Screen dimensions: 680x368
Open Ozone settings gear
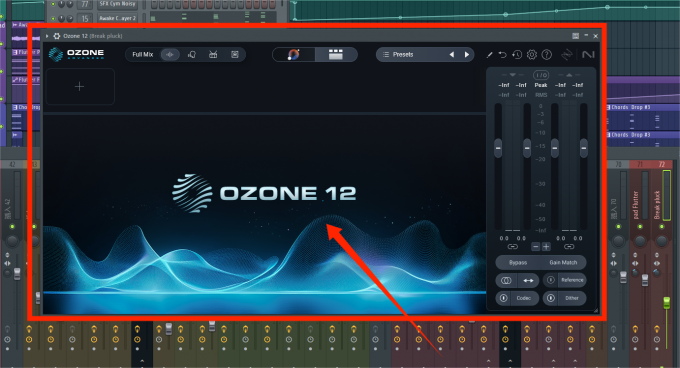coord(532,55)
